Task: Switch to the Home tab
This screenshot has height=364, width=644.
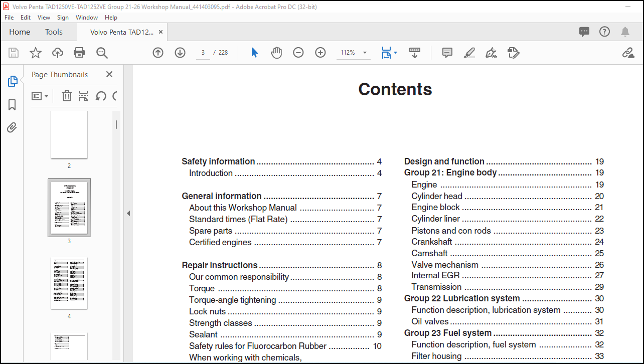Action: [x=20, y=32]
